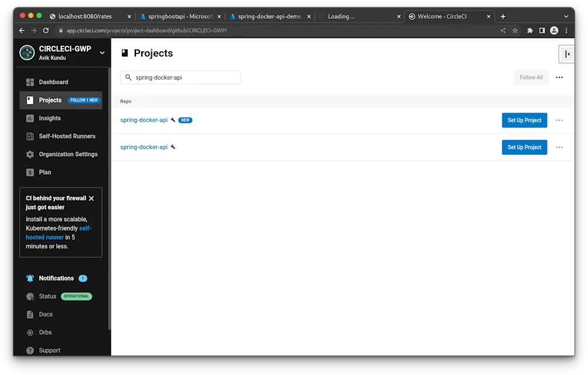Viewport: 588px width, 375px height.
Task: Close the Welcome - CircleCI tab
Action: (488, 16)
